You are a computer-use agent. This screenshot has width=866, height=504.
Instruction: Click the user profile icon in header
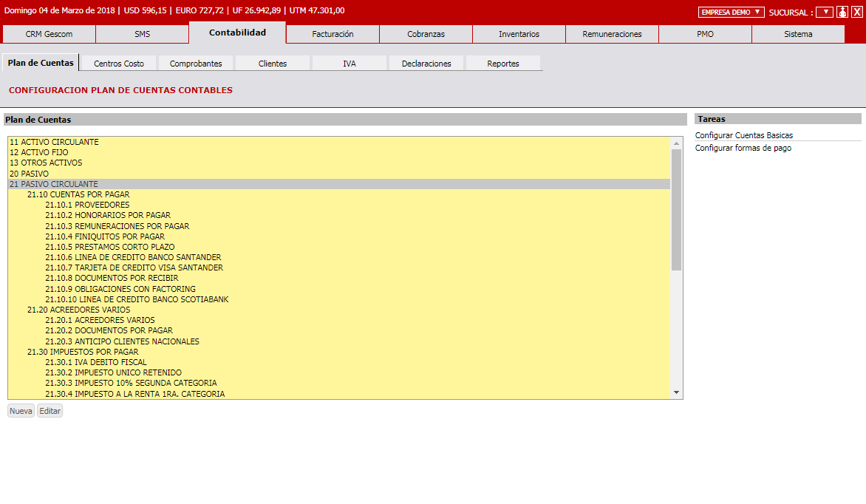click(x=842, y=12)
